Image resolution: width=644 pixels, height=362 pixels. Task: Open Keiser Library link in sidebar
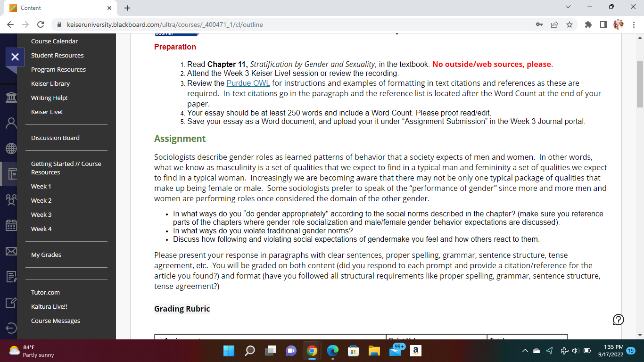pyautogui.click(x=50, y=83)
